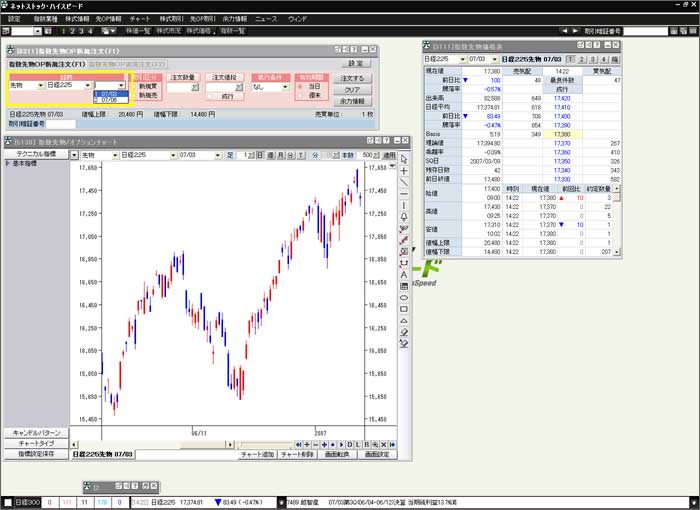Select the rectangle drawing tool
This screenshot has height=510, width=700.
(404, 309)
